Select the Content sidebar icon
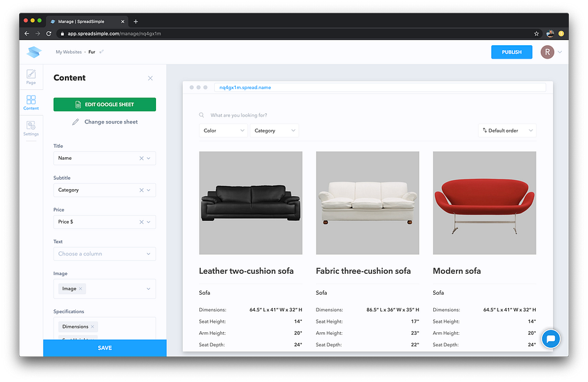The width and height of the screenshot is (588, 382). 31,103
